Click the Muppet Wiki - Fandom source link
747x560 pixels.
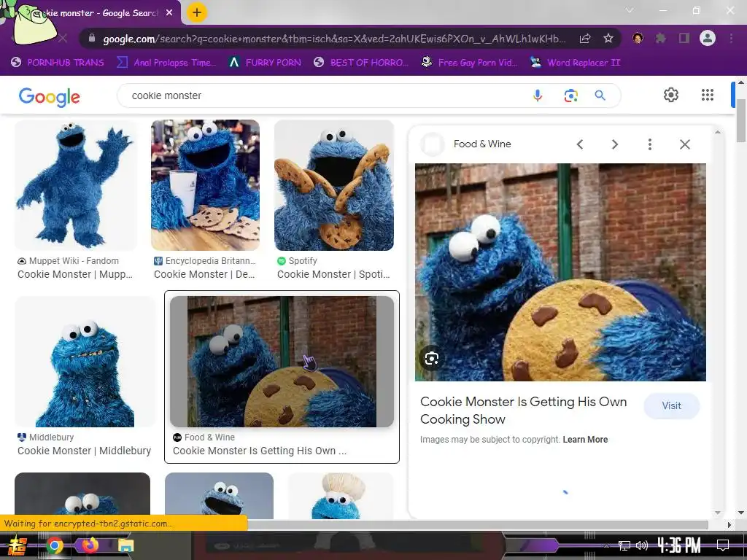68,261
